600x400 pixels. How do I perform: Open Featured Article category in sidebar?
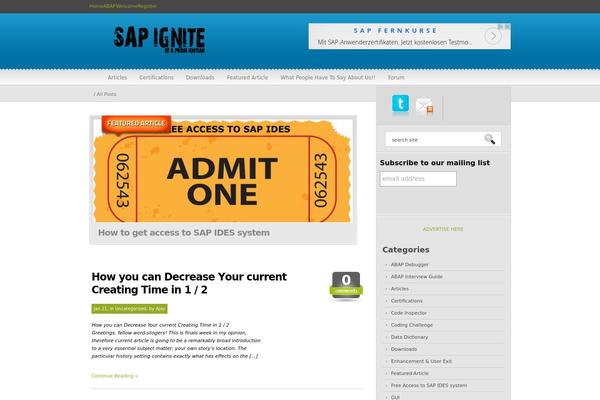[x=409, y=373]
